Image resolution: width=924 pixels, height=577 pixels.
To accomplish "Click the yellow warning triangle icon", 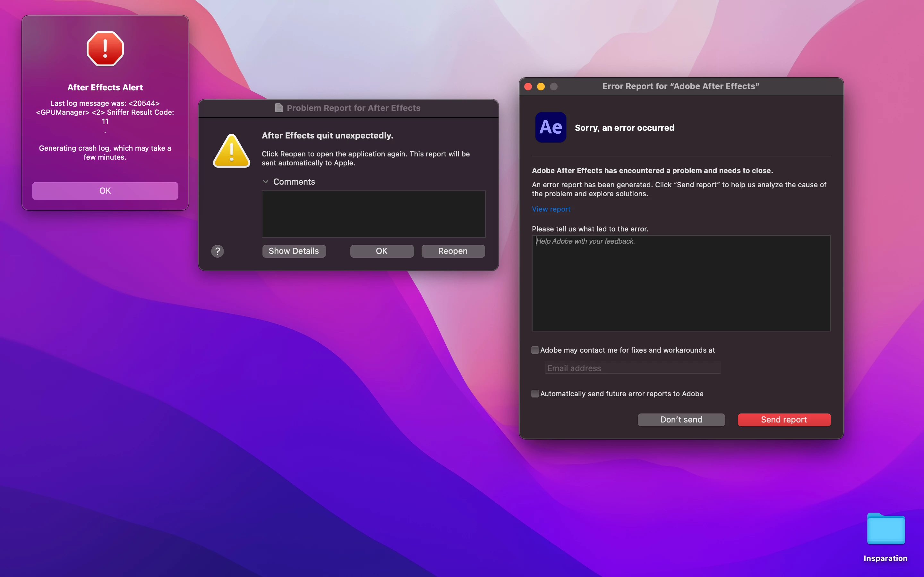I will point(231,151).
